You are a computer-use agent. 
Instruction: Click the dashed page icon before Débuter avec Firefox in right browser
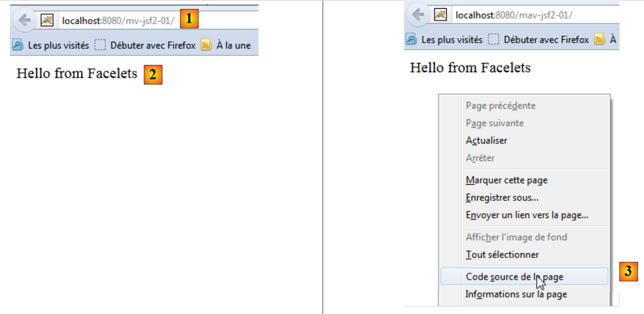click(493, 39)
